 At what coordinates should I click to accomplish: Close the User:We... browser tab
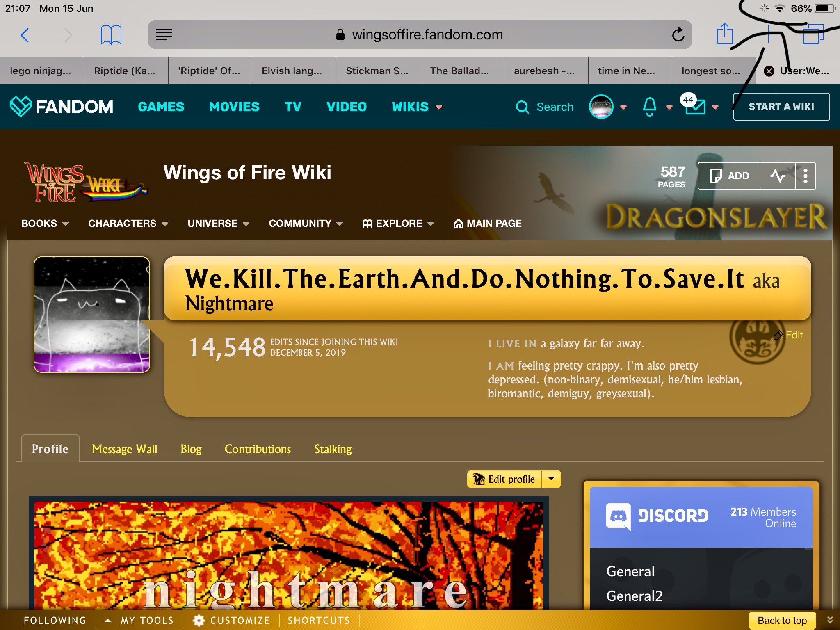pos(769,71)
